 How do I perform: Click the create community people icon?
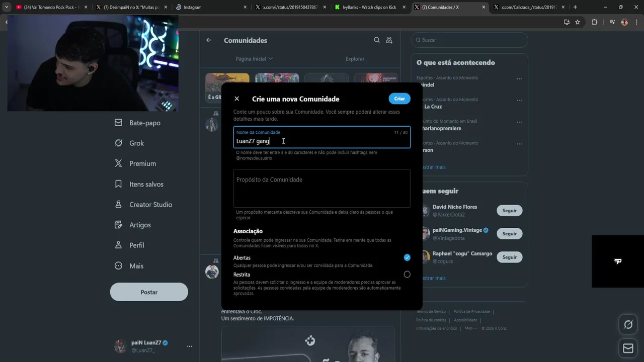(389, 40)
